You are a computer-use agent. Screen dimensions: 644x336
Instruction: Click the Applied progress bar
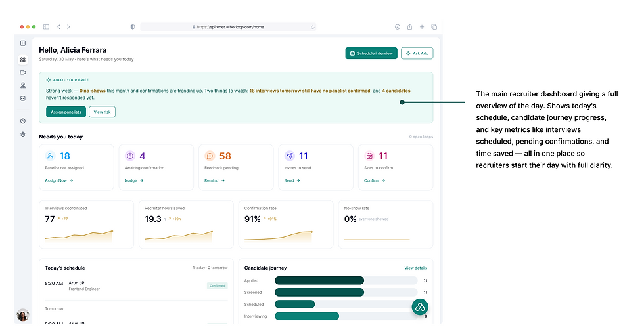coord(346,280)
